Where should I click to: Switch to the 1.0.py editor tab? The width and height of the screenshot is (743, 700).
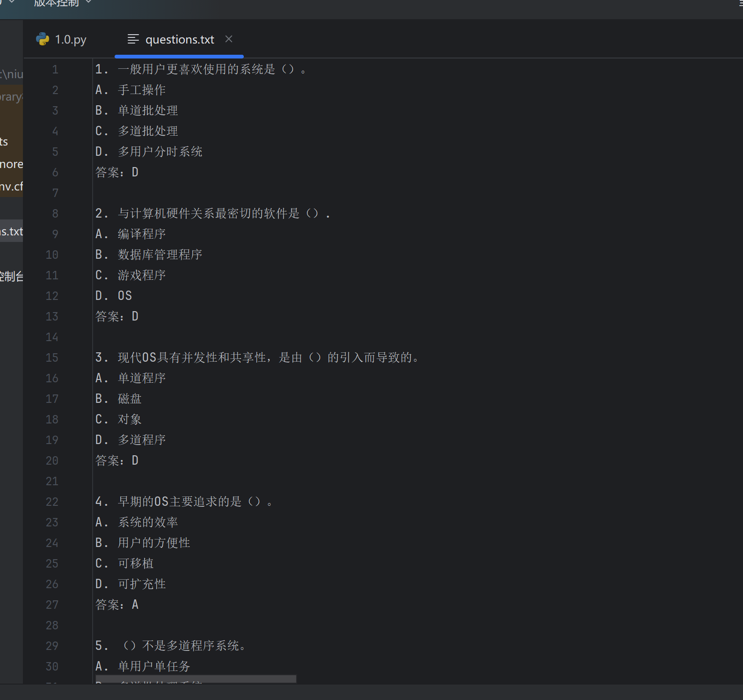pos(62,39)
